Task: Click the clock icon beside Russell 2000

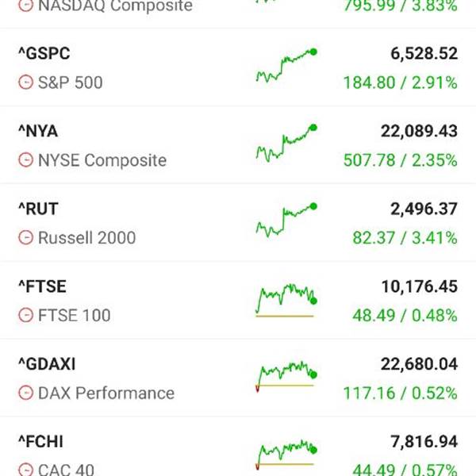Action: coord(26,238)
